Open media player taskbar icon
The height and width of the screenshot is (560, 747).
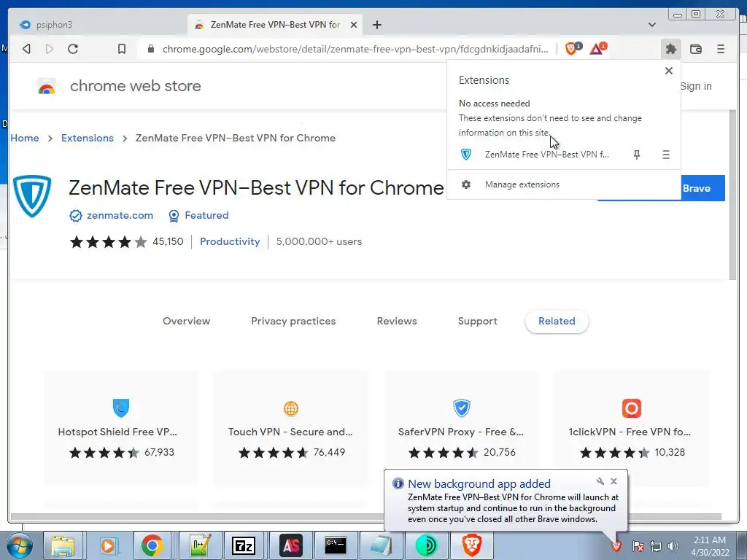pos(108,545)
